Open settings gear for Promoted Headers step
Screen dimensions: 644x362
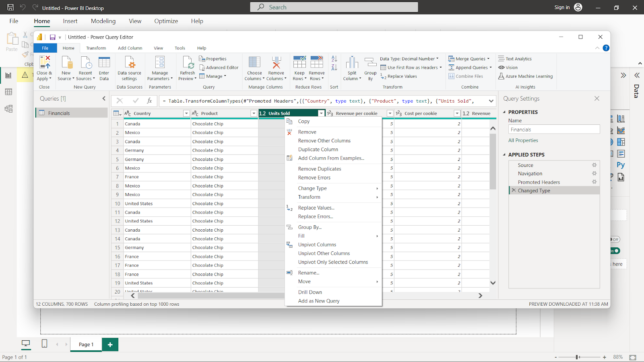(x=594, y=182)
